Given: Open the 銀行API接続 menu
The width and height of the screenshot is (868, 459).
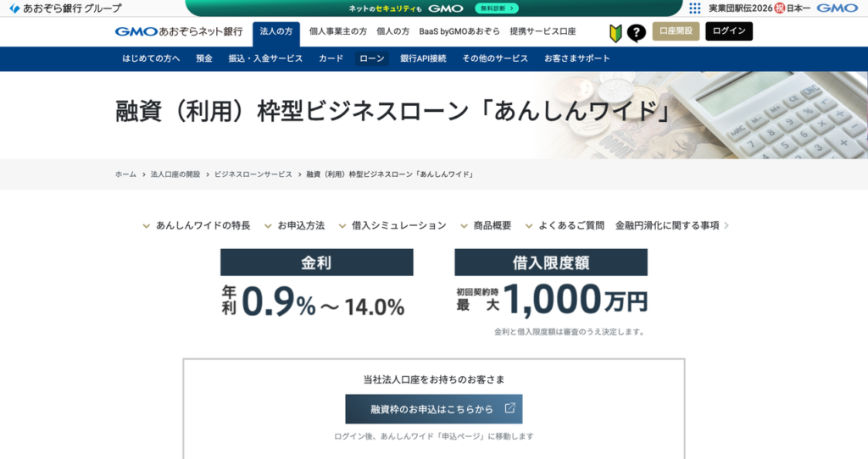Looking at the screenshot, I should 423,58.
